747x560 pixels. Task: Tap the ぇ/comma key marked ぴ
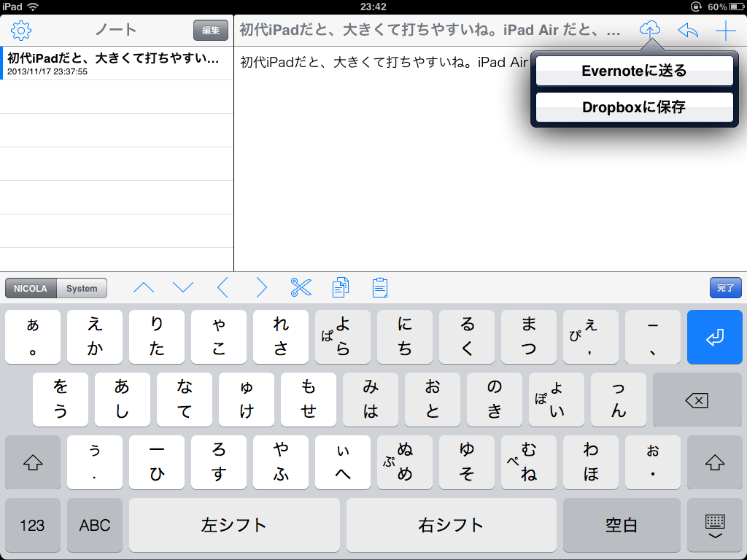(591, 337)
